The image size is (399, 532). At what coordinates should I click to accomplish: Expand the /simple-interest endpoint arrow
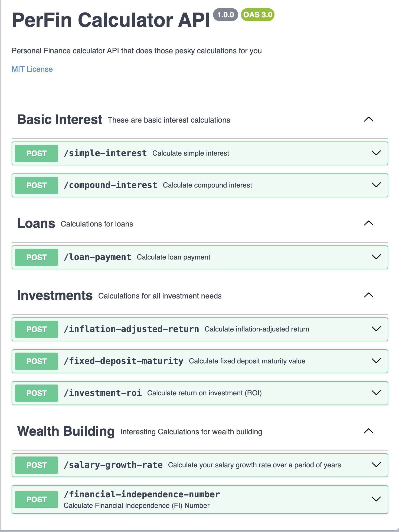pos(376,153)
